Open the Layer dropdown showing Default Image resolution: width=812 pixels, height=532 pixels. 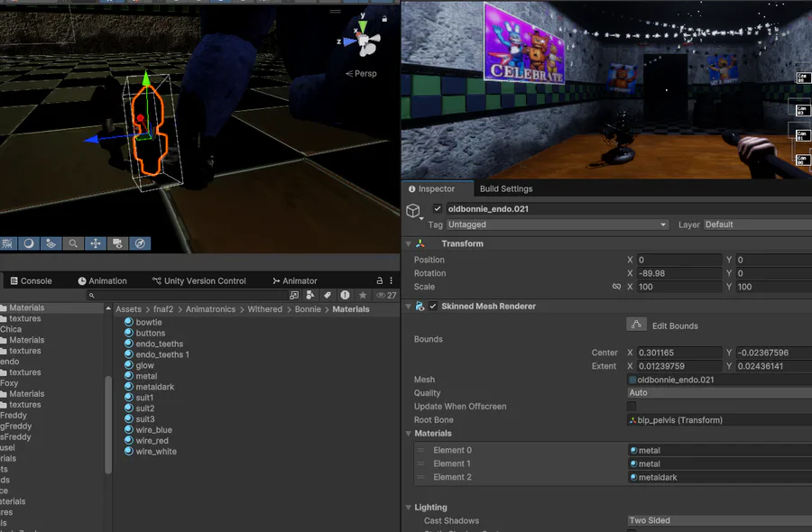tap(758, 225)
